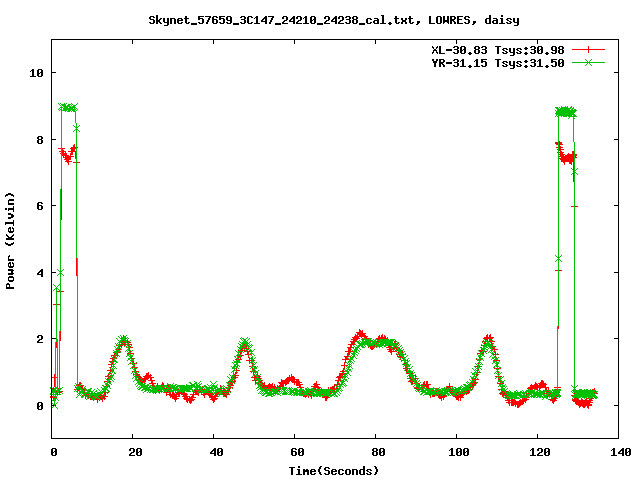Click x-axis tick label 20
Screen dimensions: 640x480
pos(136,452)
